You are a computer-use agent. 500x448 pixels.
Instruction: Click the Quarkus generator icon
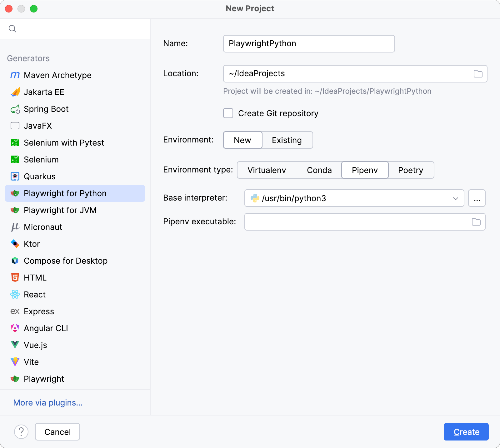[x=15, y=177]
